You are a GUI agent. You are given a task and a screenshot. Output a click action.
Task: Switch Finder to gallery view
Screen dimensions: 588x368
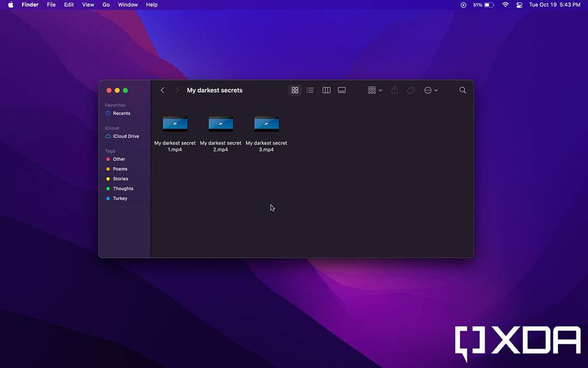pos(342,90)
